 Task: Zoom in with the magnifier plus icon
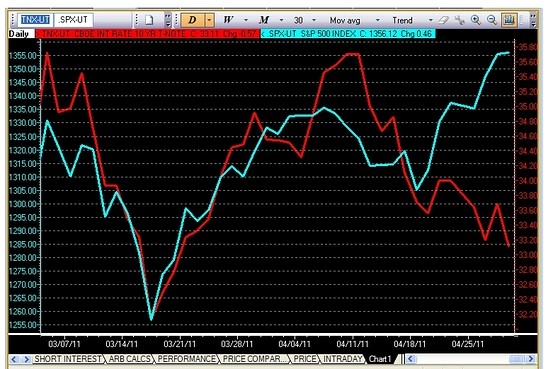coord(476,20)
